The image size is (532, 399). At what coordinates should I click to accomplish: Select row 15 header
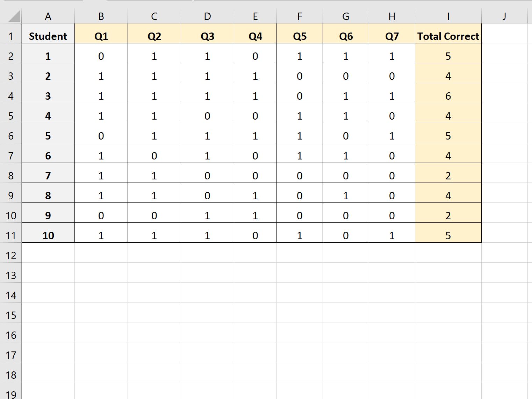11,315
